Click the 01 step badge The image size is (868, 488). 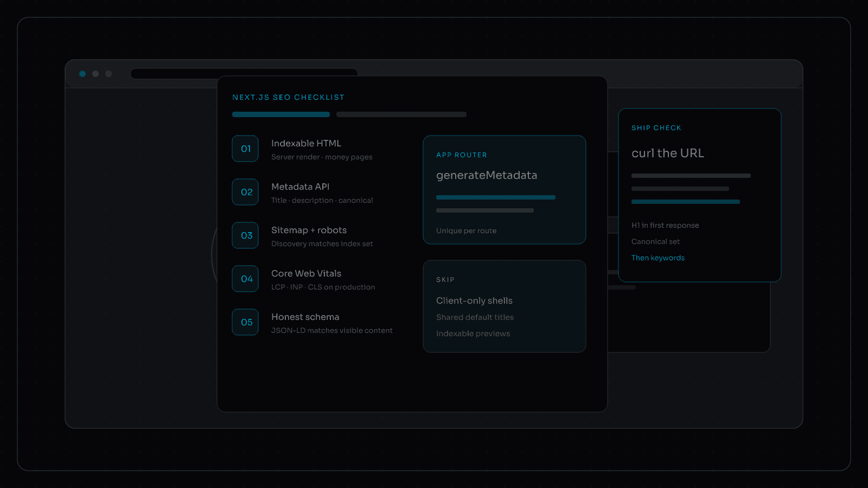point(245,149)
